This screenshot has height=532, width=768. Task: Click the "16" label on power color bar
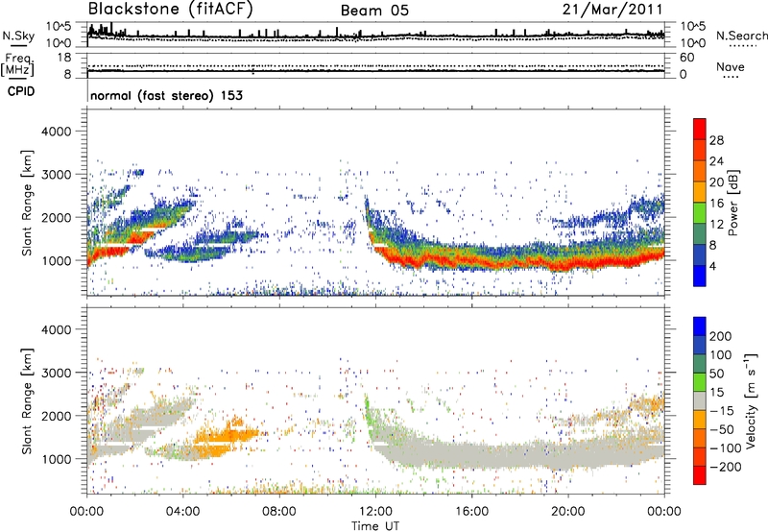tap(716, 204)
